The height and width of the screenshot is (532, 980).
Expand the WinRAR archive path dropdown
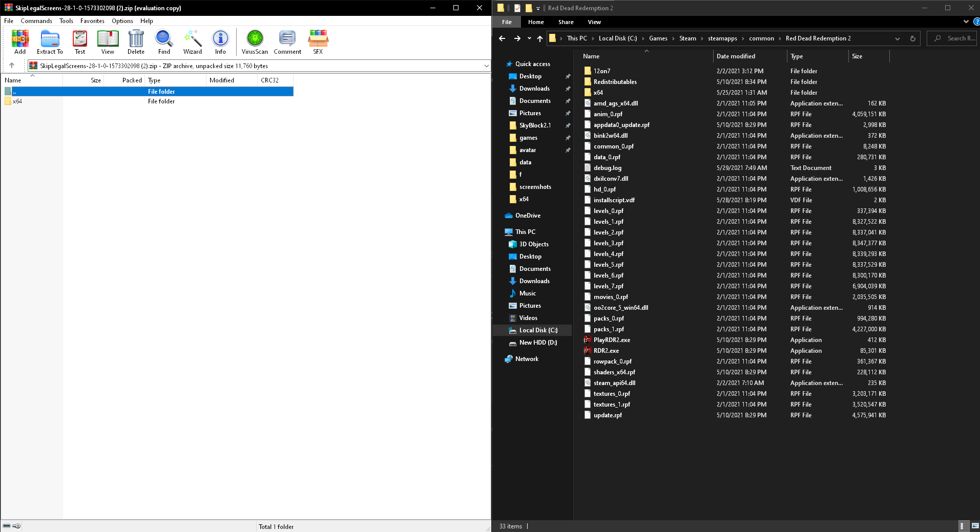point(486,66)
